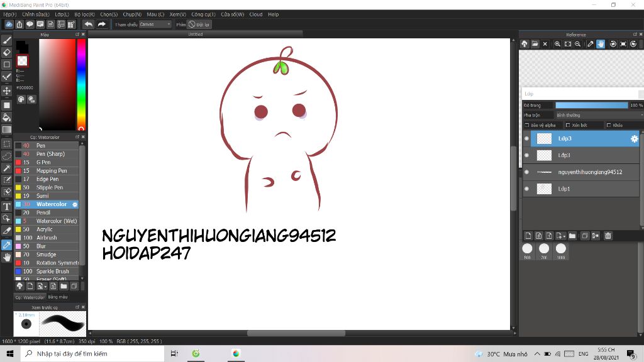Delete the layer with trash icon
Screen dimensions: 644x362
pos(608,236)
